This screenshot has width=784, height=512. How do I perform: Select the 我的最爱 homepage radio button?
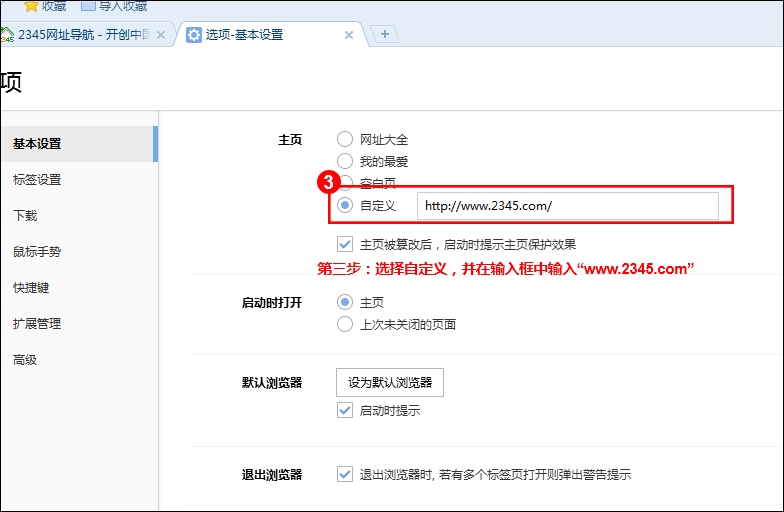(x=344, y=161)
